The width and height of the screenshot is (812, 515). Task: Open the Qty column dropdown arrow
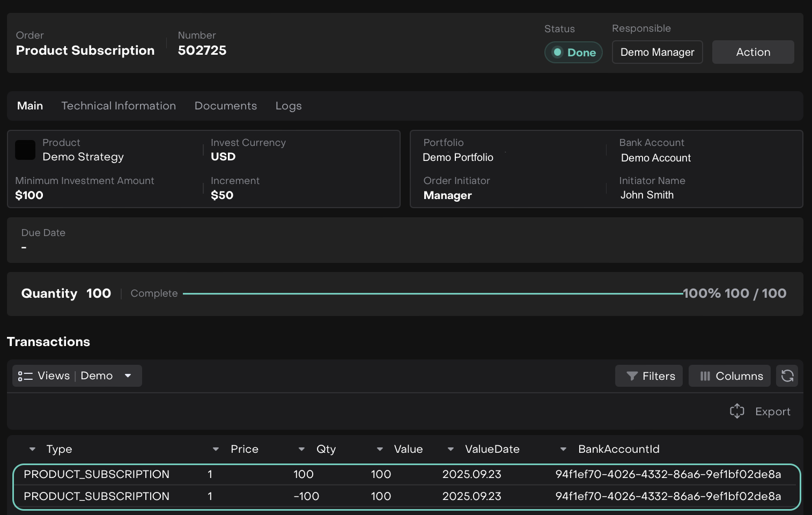coord(301,450)
